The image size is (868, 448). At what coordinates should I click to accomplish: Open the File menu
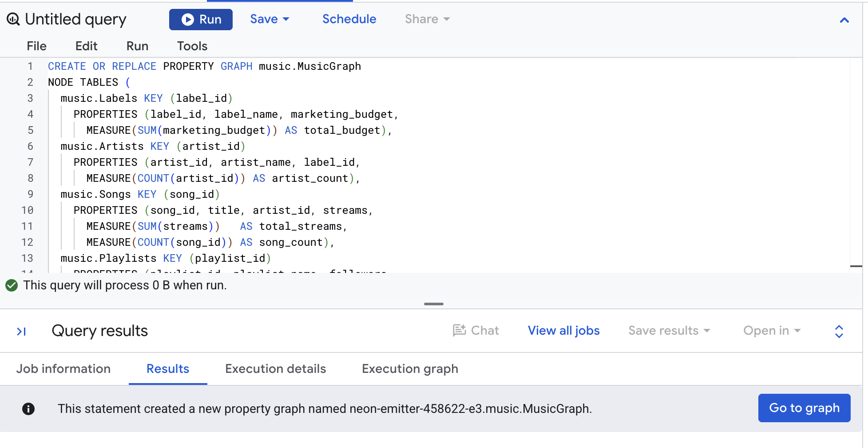coord(36,46)
